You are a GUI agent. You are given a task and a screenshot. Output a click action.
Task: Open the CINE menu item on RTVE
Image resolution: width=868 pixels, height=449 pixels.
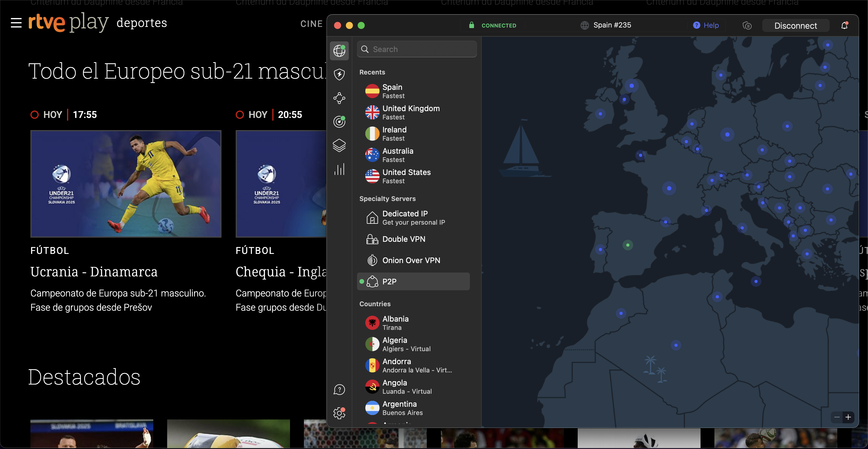click(311, 24)
